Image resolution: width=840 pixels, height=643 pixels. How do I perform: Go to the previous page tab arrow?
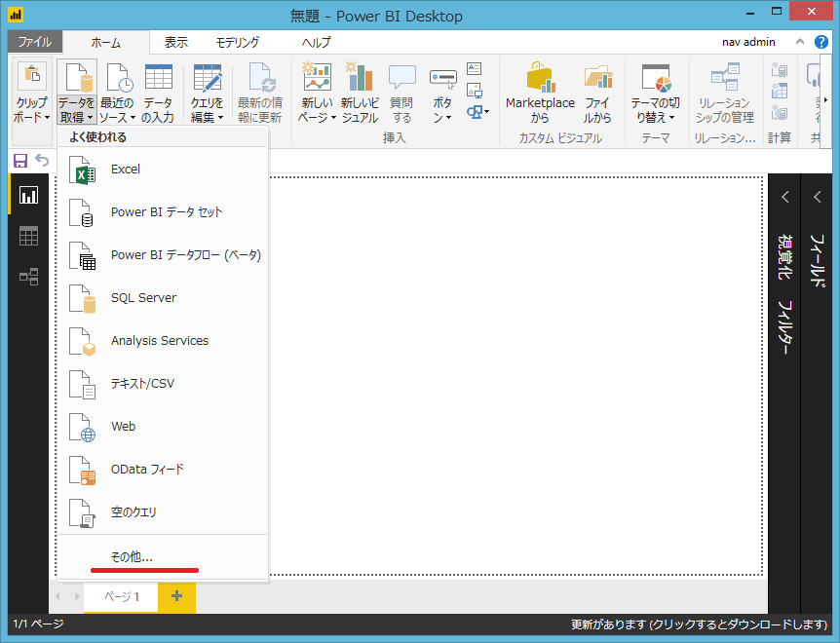[x=57, y=596]
